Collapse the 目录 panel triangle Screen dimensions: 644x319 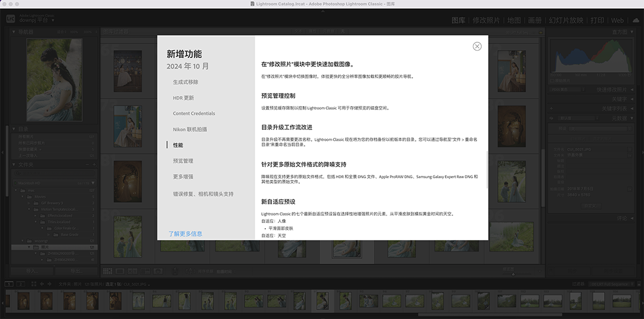(13, 128)
